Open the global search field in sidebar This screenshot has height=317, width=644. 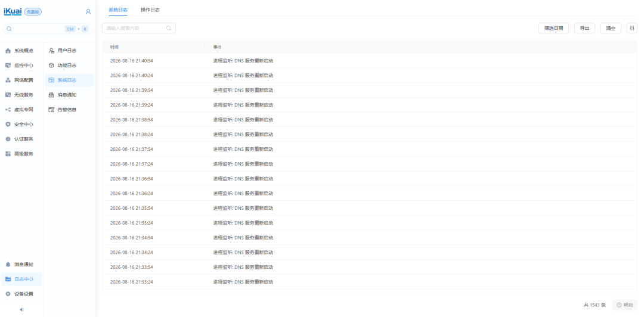(x=48, y=29)
